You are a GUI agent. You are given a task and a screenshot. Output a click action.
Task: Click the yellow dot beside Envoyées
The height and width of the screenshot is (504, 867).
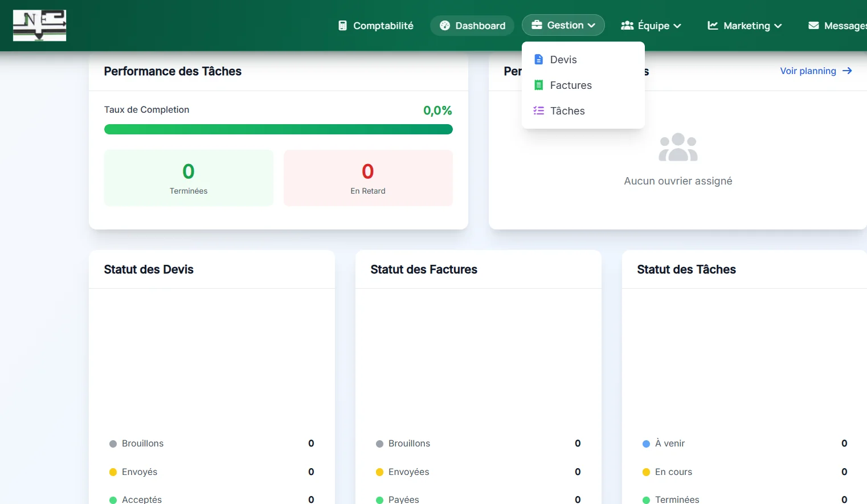379,472
